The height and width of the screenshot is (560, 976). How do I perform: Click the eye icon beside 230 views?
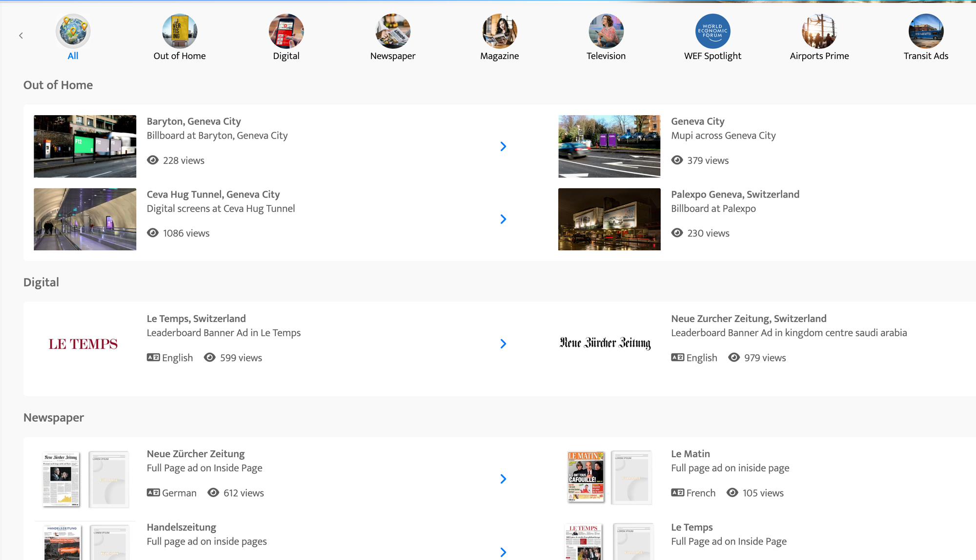[x=677, y=233]
